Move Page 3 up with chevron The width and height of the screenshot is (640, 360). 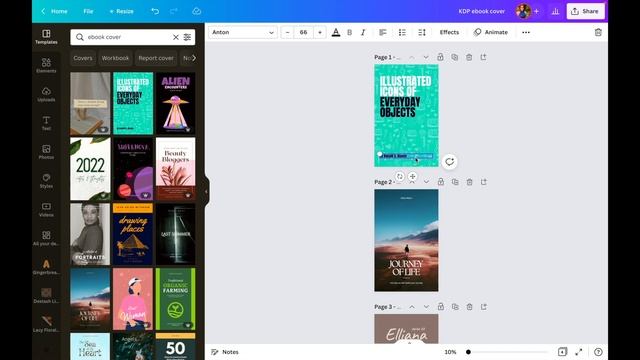click(412, 307)
